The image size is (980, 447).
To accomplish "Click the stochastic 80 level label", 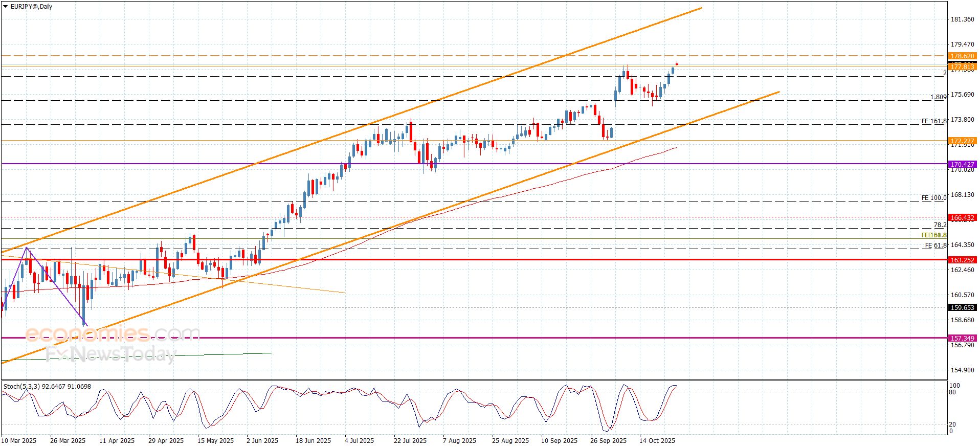I will point(952,392).
